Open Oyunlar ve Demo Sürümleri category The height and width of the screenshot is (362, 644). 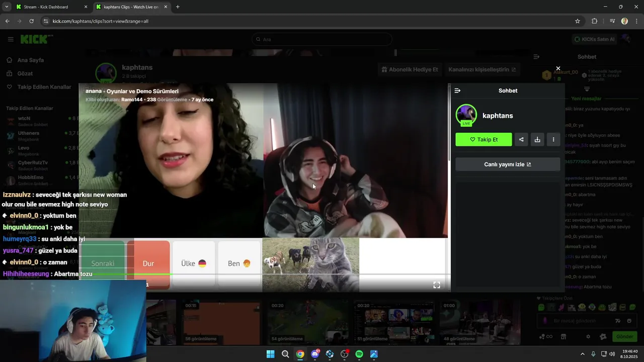tap(142, 91)
